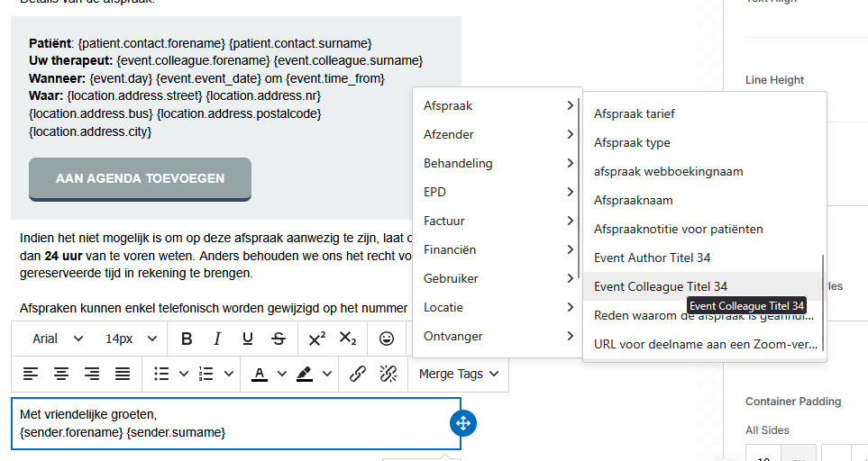Toggle bold formatting
Screen dimensions: 868x461
187,339
